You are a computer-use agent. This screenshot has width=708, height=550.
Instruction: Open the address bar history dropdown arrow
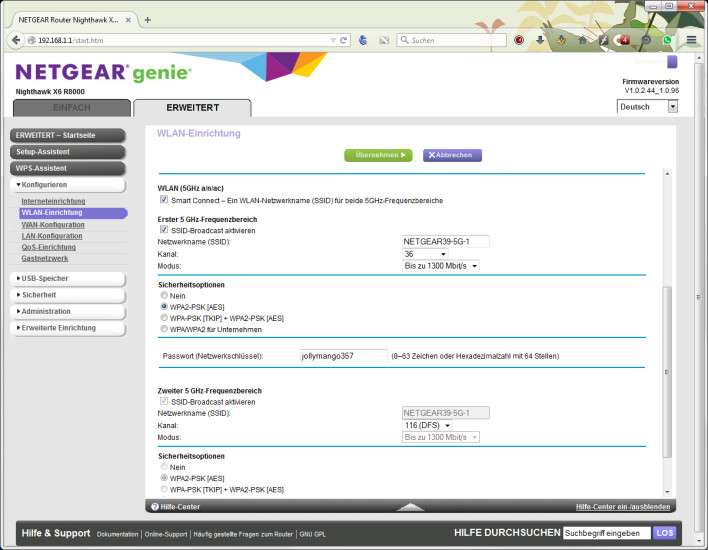(333, 40)
